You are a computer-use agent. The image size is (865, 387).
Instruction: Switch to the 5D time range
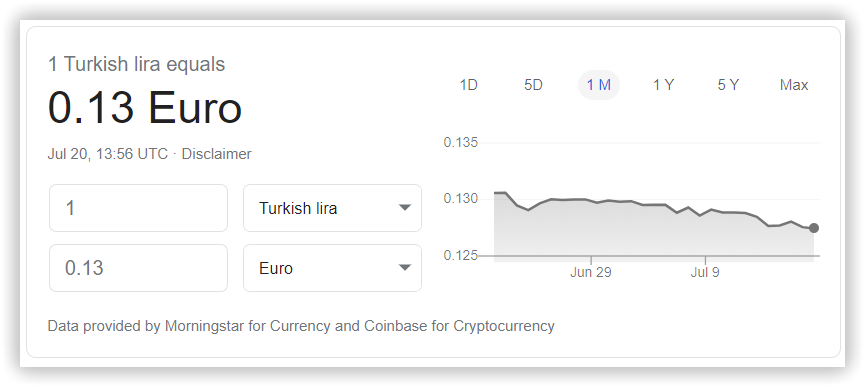[x=533, y=85]
